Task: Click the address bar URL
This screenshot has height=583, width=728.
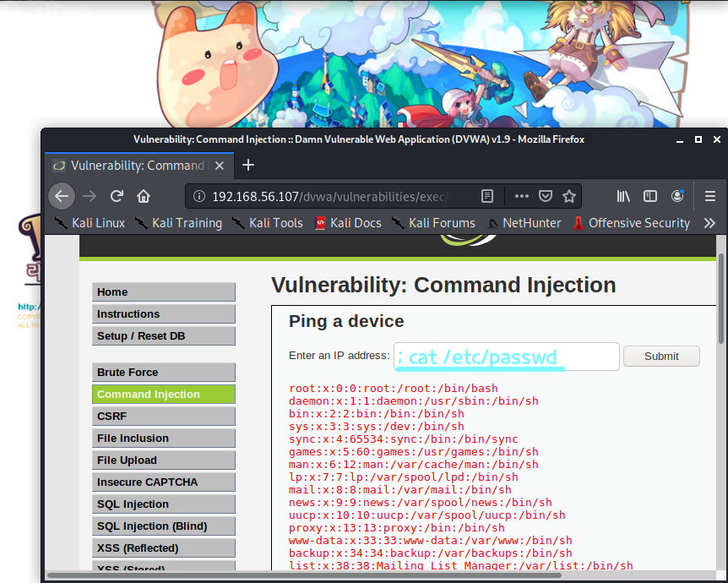Action: 330,197
